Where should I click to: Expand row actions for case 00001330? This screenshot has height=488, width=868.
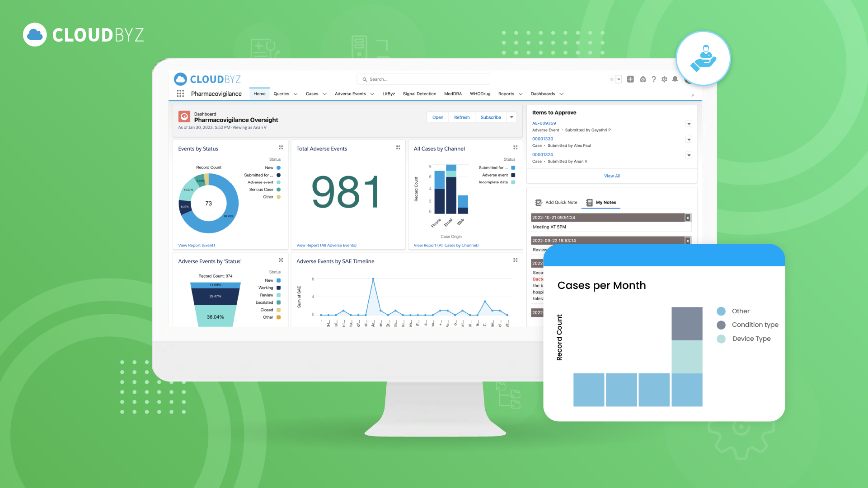(689, 139)
